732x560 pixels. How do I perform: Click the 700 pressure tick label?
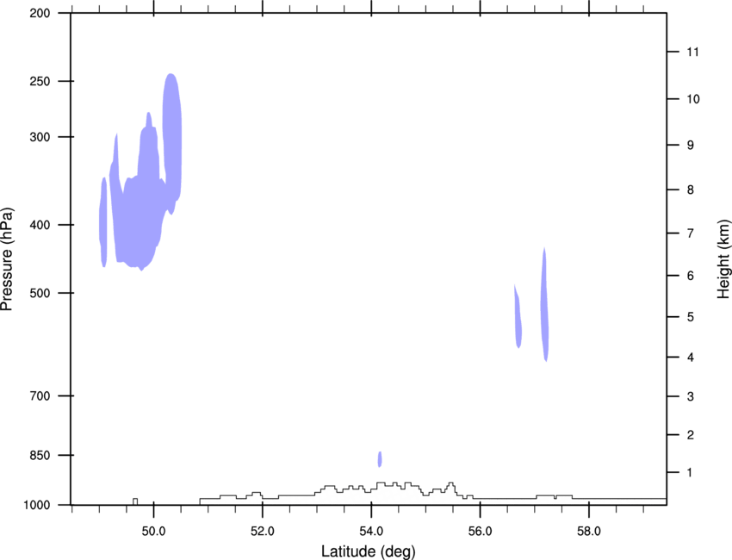(40, 395)
